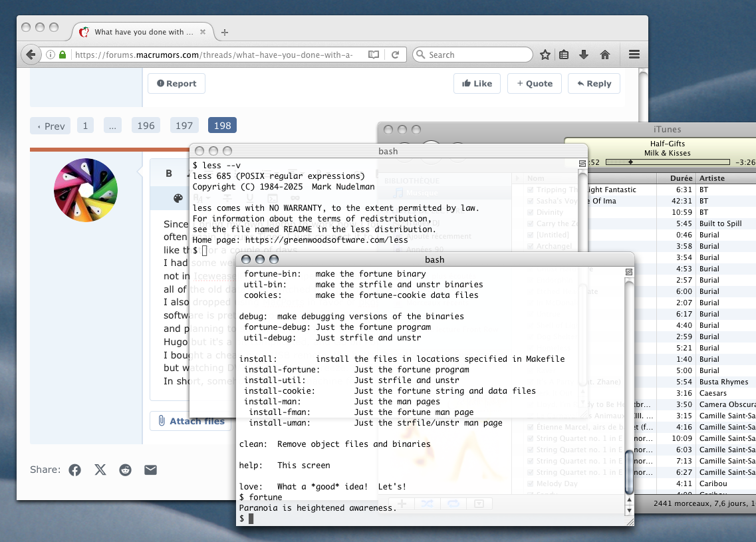Toggle scrollback icon in lower bash window
This screenshot has height=542, width=756.
629,272
